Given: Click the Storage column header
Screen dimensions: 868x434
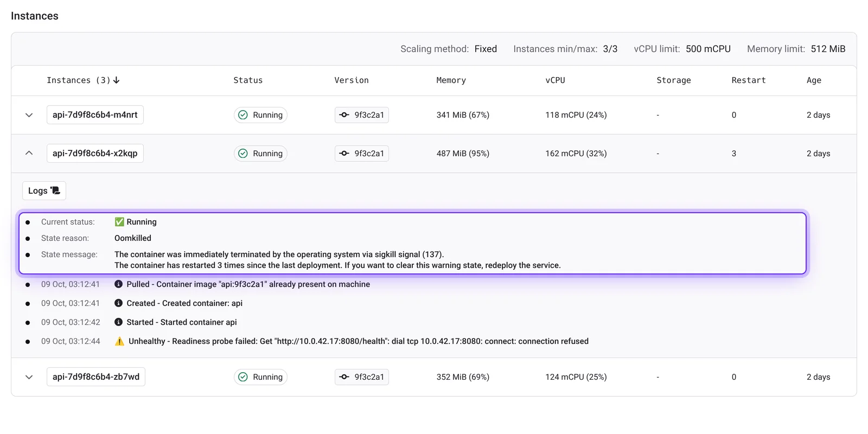Looking at the screenshot, I should pyautogui.click(x=674, y=80).
